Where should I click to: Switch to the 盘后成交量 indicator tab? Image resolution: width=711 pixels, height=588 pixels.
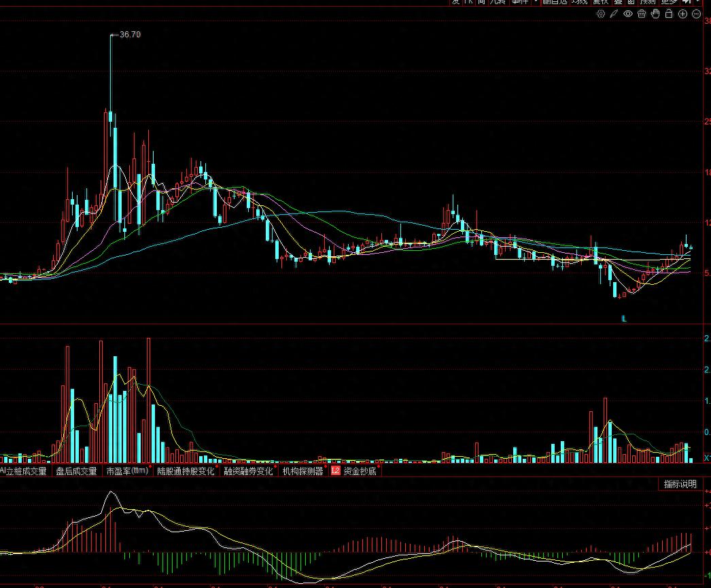coord(76,471)
